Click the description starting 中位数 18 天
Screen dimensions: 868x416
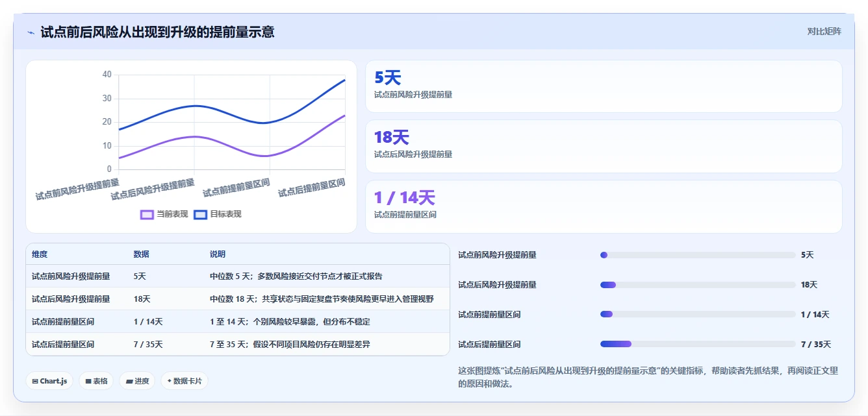coord(322,299)
